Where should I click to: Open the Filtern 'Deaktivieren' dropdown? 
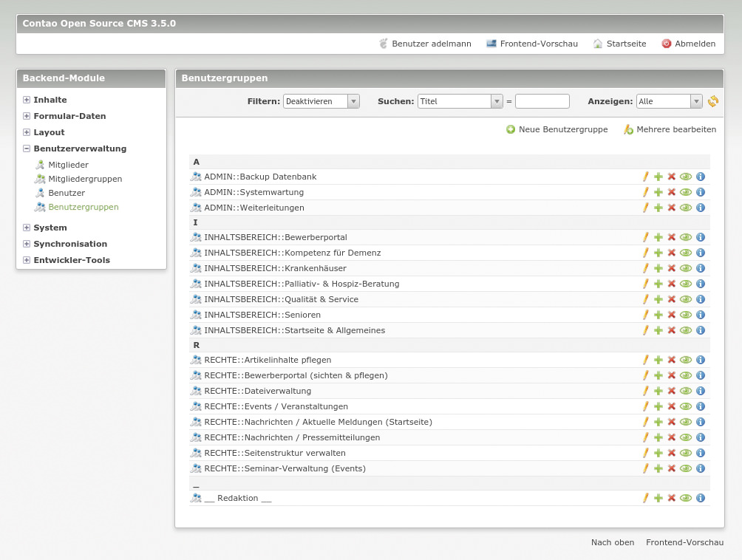point(321,101)
